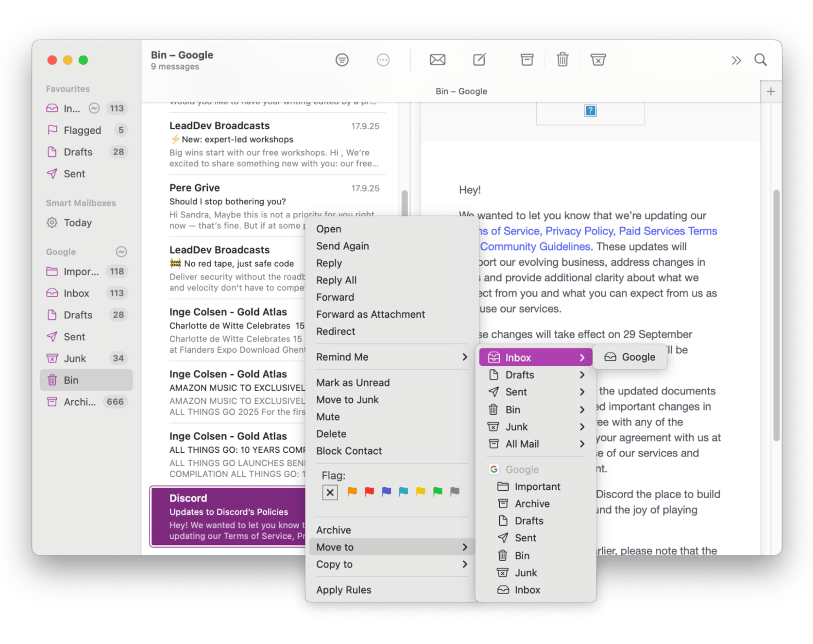Click the Archive box toolbar icon
The height and width of the screenshot is (644, 813).
click(527, 60)
